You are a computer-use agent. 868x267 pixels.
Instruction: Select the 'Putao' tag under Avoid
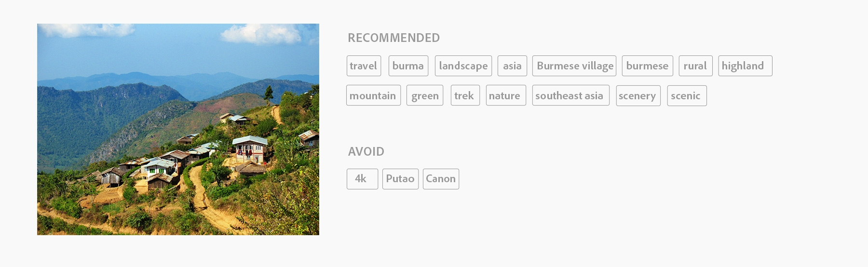point(400,179)
